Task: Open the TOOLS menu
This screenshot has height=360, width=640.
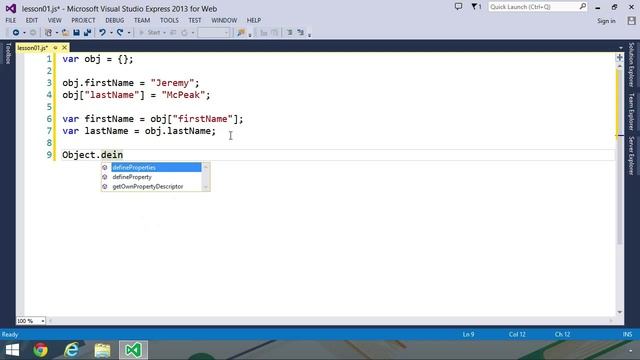Action: pyautogui.click(x=169, y=20)
